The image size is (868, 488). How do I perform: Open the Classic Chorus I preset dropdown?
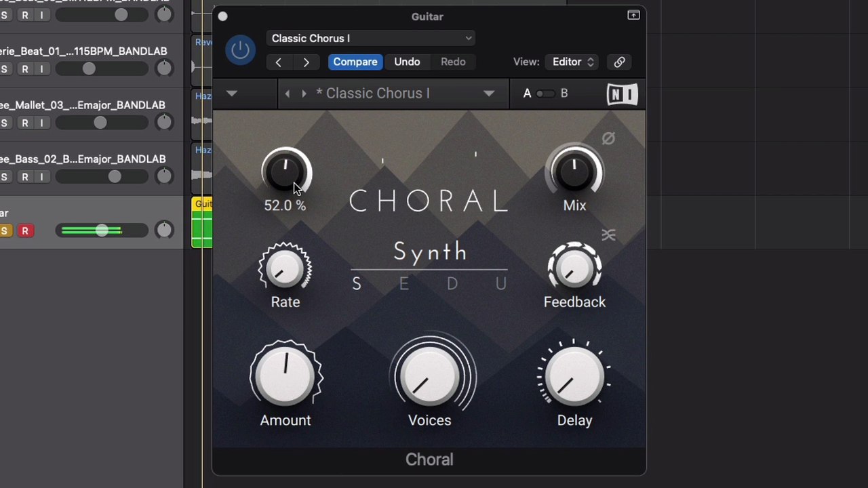370,39
